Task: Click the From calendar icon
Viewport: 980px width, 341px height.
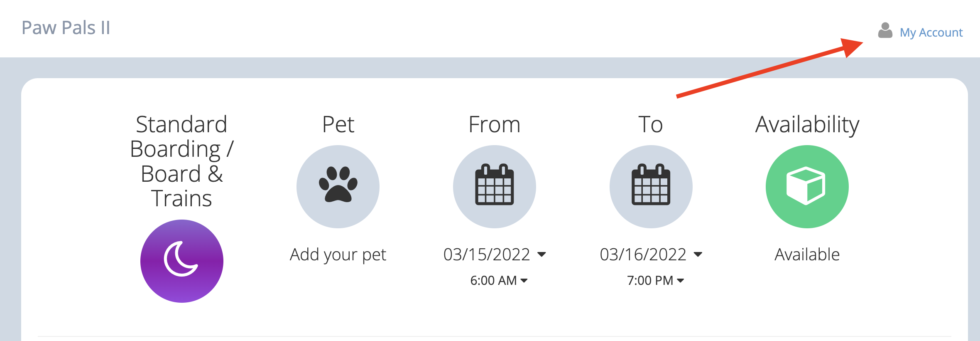Action: pyautogui.click(x=494, y=186)
